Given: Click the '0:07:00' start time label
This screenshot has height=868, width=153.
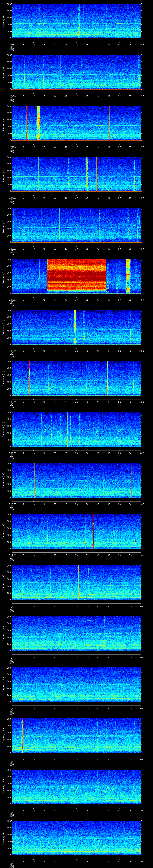Looking at the screenshot, I should coord(12,351).
